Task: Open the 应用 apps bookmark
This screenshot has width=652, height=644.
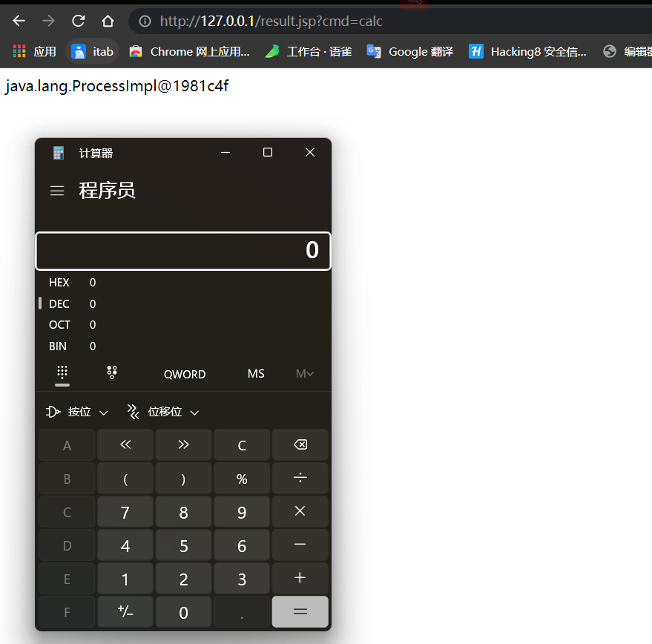Action: click(x=35, y=52)
